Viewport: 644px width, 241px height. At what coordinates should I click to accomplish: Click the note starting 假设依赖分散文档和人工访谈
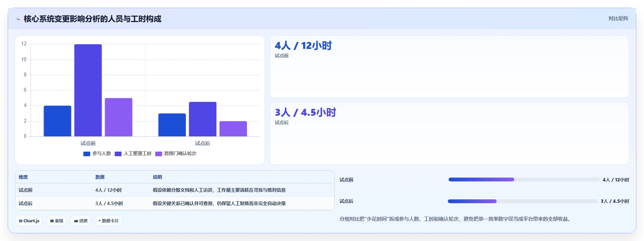pos(219,190)
